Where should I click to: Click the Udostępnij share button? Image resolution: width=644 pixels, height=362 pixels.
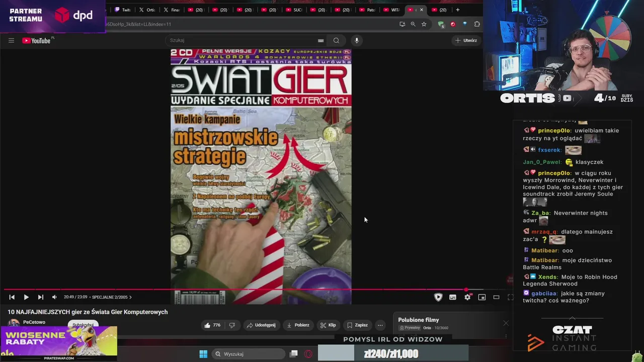point(261,325)
